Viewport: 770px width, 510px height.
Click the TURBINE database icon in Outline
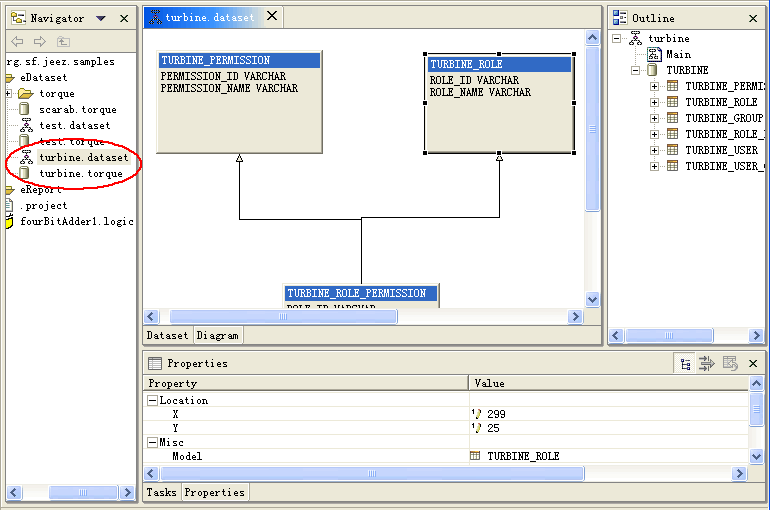652,70
